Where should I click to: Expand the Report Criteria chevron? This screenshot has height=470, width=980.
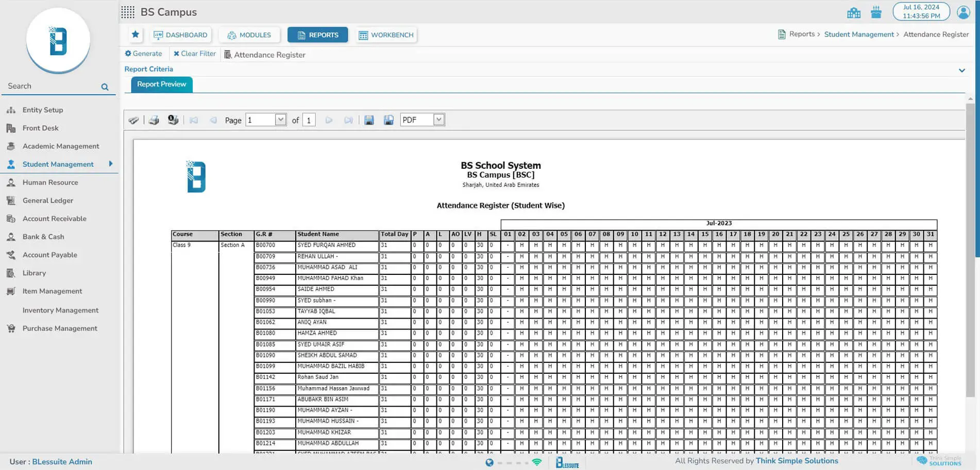(x=961, y=71)
